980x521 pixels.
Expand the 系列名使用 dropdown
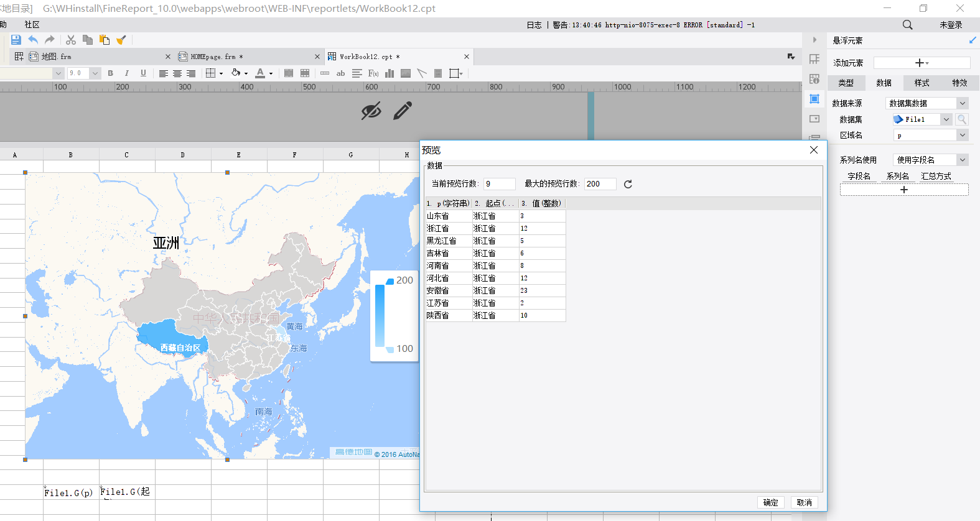(963, 160)
